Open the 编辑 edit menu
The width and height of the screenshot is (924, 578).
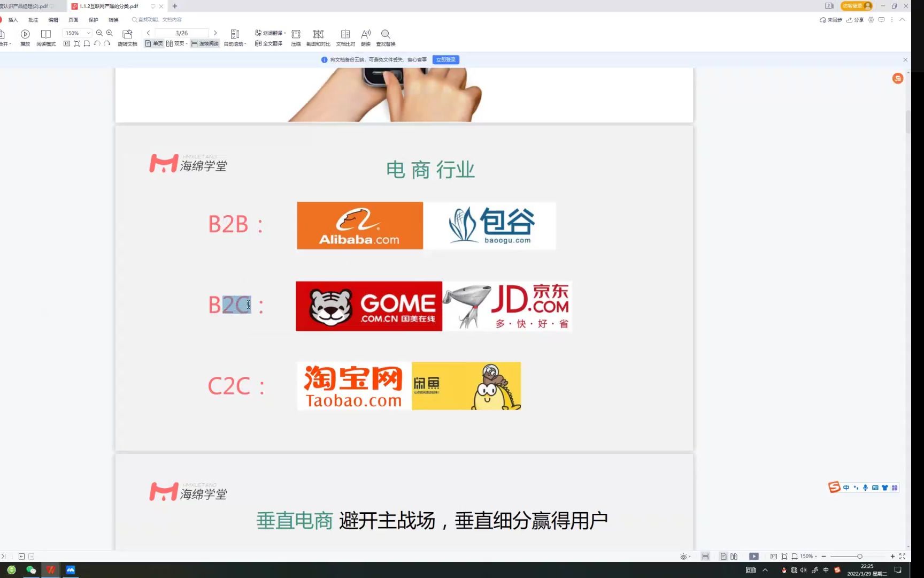[x=53, y=20]
